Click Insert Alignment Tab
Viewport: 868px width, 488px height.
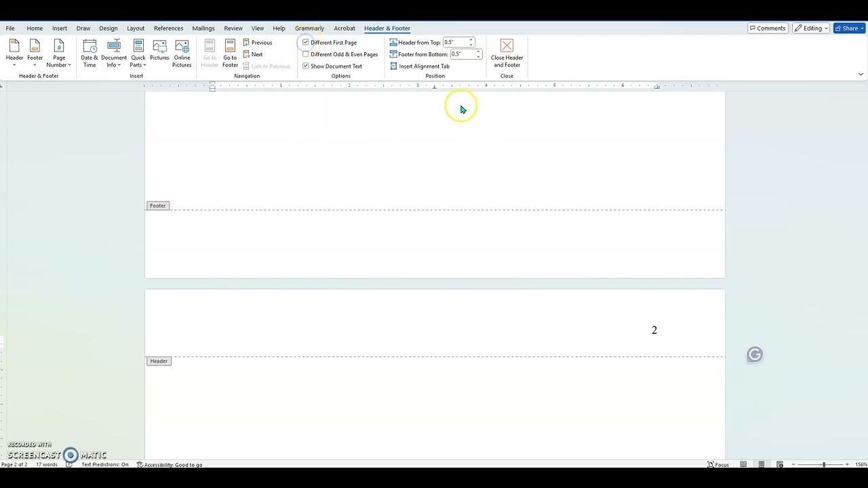(420, 66)
